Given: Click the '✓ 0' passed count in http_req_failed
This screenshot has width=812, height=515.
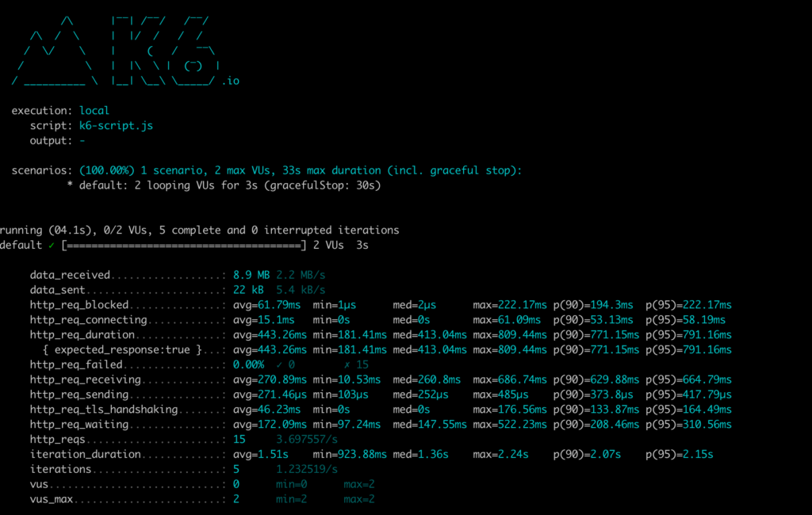Looking at the screenshot, I should coord(285,365).
